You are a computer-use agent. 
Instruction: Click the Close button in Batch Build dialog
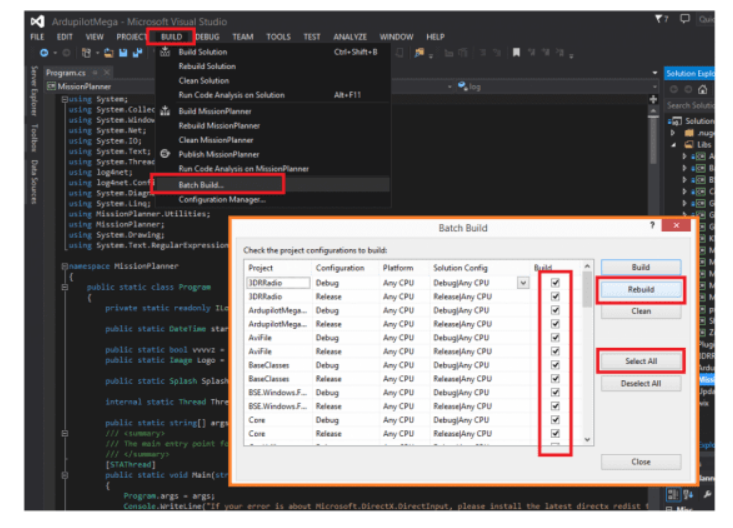click(640, 462)
